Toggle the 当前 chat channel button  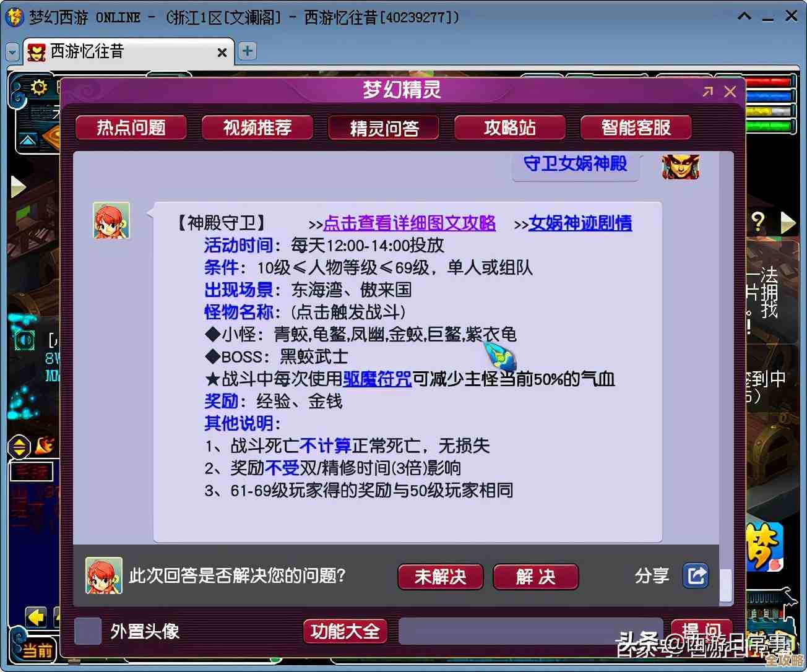pyautogui.click(x=35, y=650)
